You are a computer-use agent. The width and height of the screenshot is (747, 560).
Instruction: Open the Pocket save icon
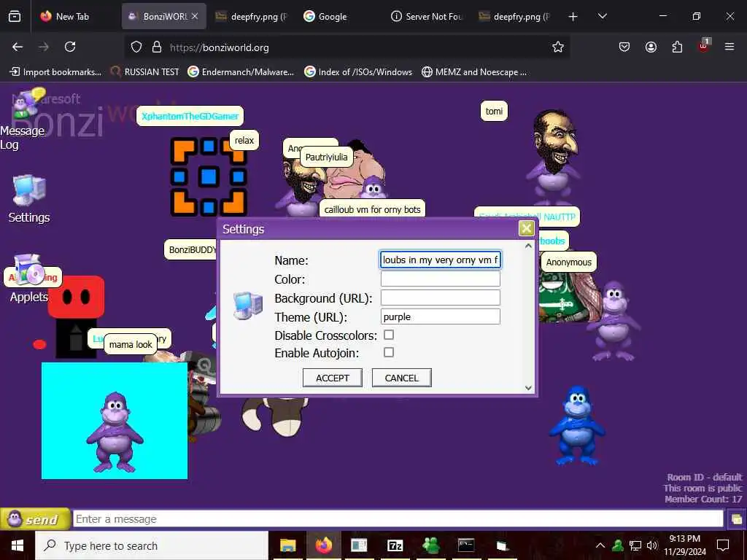[x=624, y=47]
